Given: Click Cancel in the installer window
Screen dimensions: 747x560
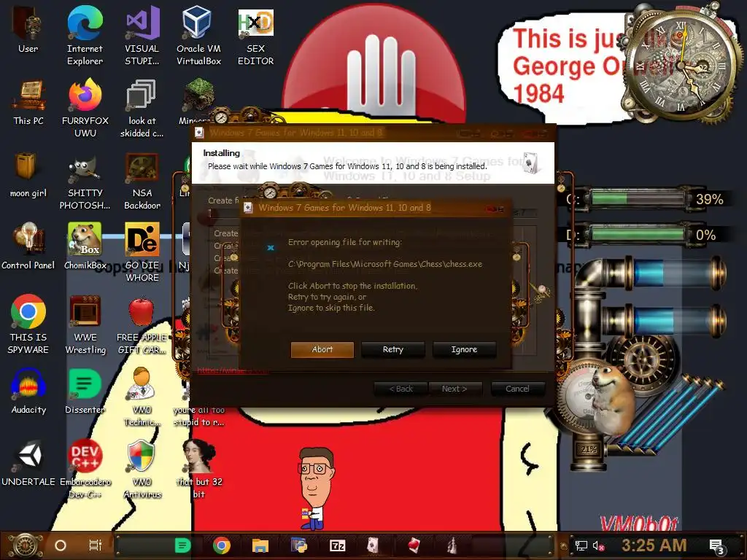Looking at the screenshot, I should coord(517,389).
